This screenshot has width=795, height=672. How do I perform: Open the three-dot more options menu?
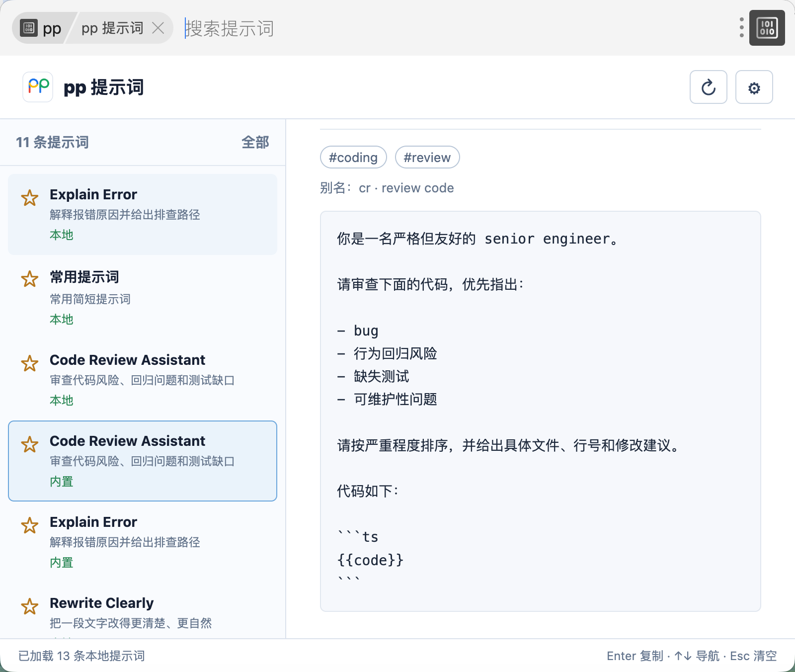pyautogui.click(x=741, y=28)
